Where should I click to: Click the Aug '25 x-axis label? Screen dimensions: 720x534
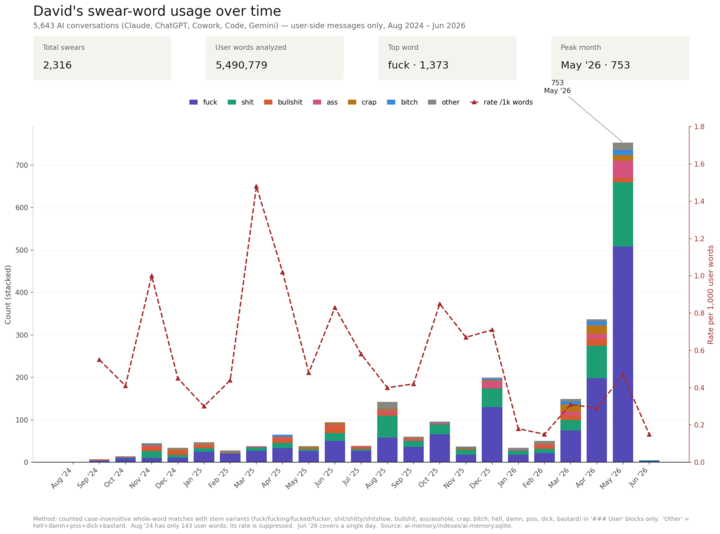coord(376,478)
